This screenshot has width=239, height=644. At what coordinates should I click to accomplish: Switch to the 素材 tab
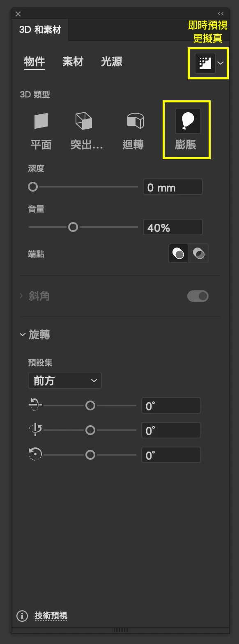click(x=73, y=62)
